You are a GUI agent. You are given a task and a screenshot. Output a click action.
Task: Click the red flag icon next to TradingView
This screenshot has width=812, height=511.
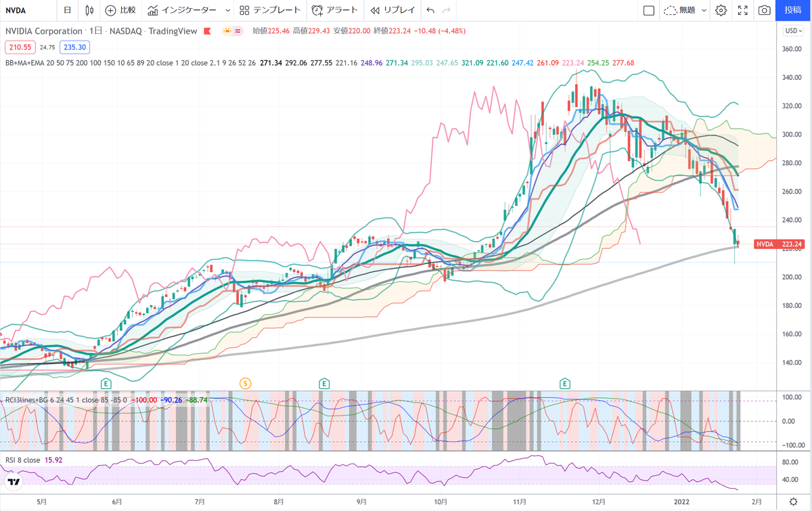point(208,31)
